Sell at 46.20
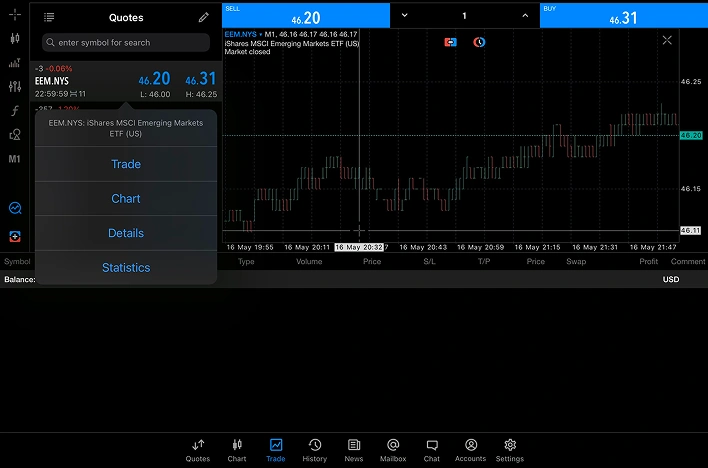The width and height of the screenshot is (708, 468). (306, 15)
